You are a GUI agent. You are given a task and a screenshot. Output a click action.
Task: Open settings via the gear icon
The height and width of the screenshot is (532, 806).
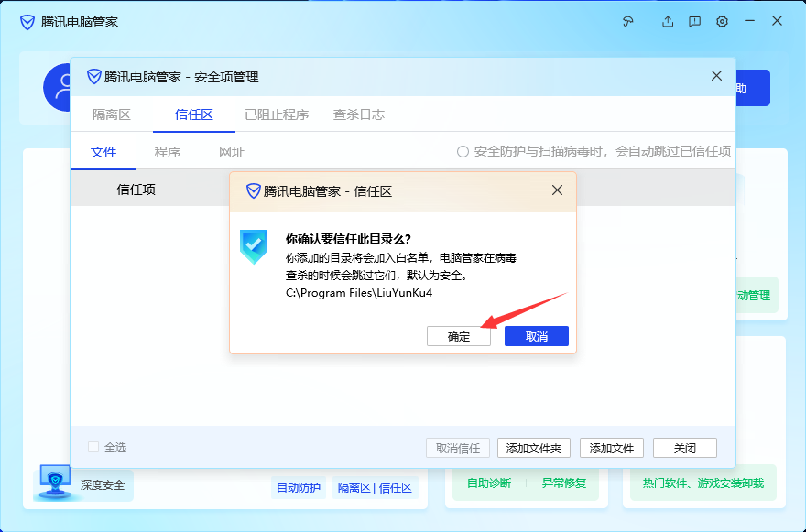722,21
